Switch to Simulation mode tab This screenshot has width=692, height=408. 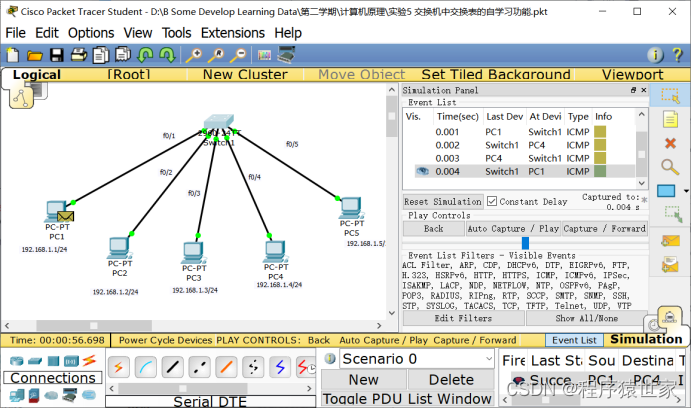click(x=646, y=339)
